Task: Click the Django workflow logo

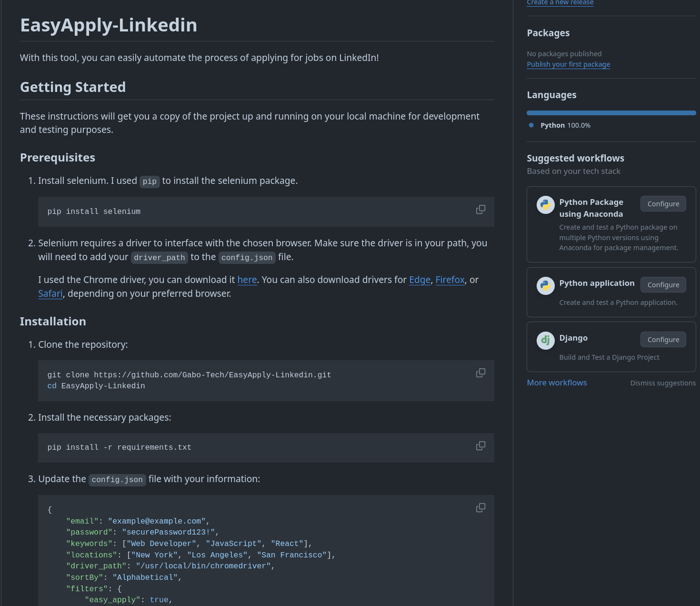Action: click(x=545, y=341)
